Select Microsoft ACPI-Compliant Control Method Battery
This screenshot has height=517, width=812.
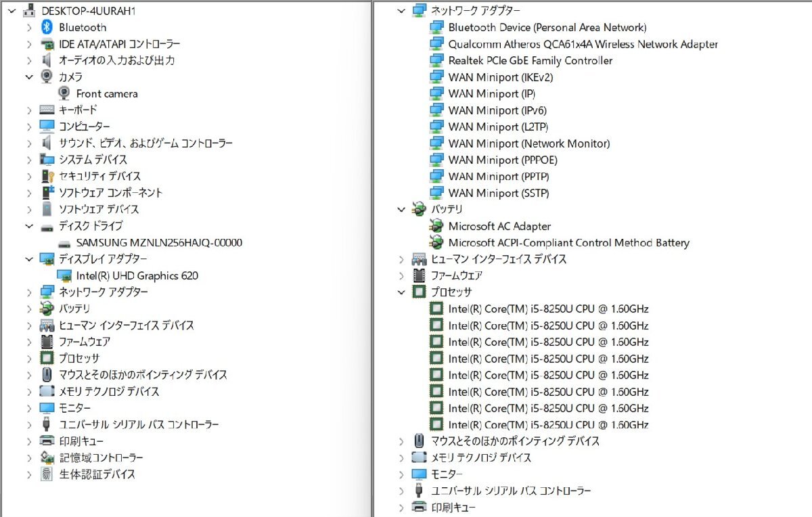569,242
